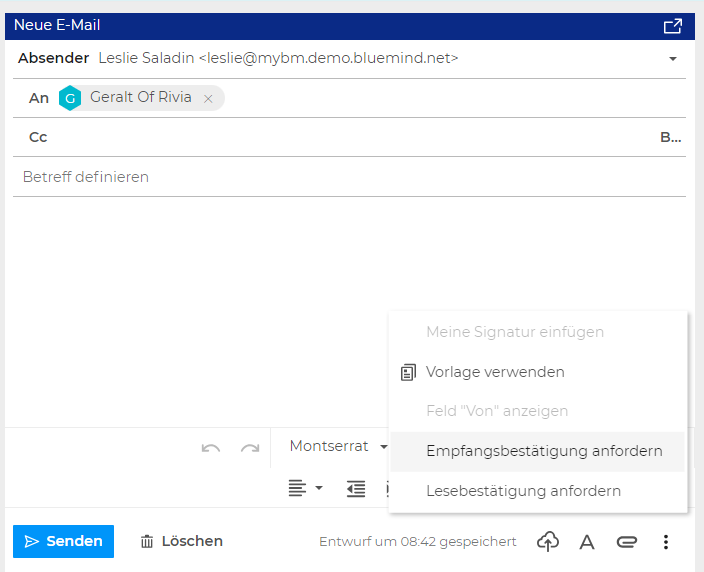The width and height of the screenshot is (704, 572).
Task: Click the Geralt Of Rivia recipient chip
Action: click(140, 98)
